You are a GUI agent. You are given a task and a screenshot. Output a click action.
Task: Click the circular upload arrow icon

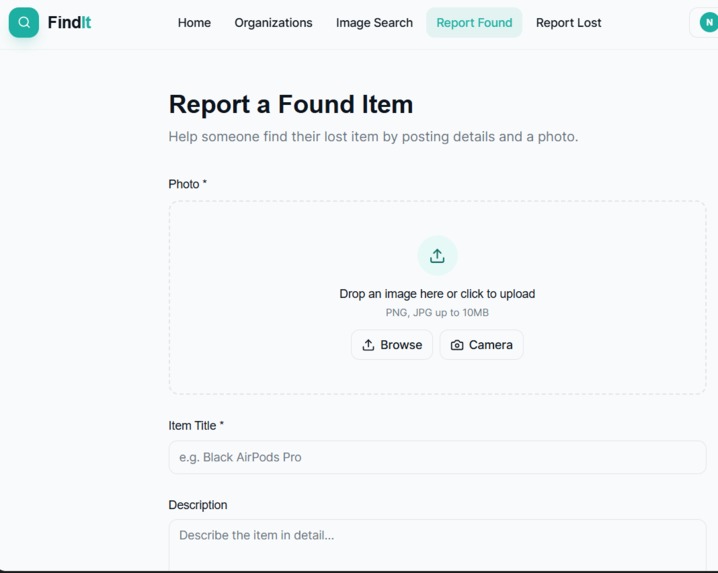[x=437, y=256]
